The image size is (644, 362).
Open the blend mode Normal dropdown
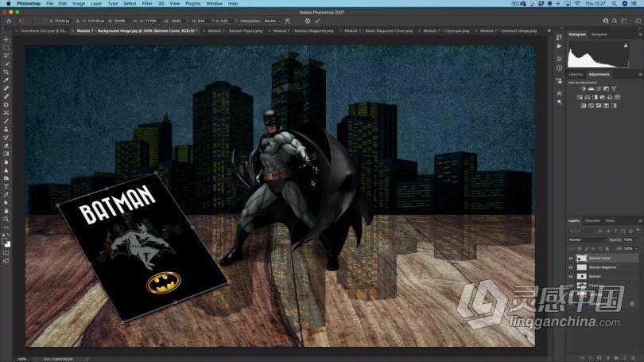coord(588,239)
